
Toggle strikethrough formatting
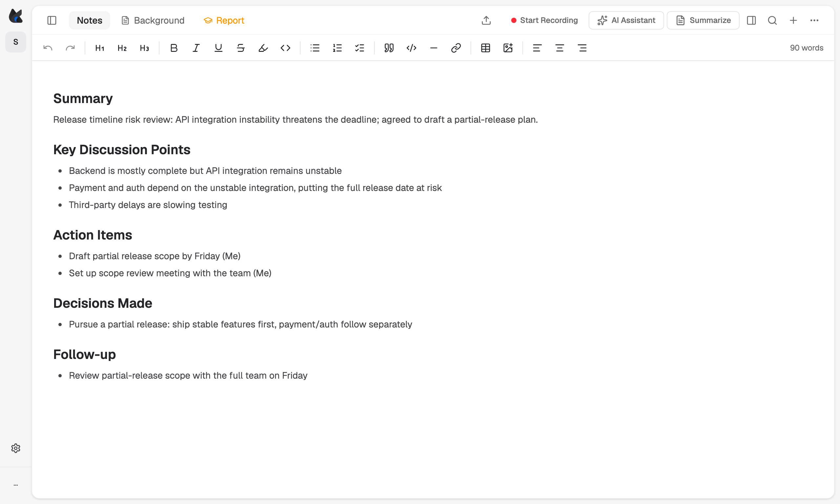tap(241, 48)
